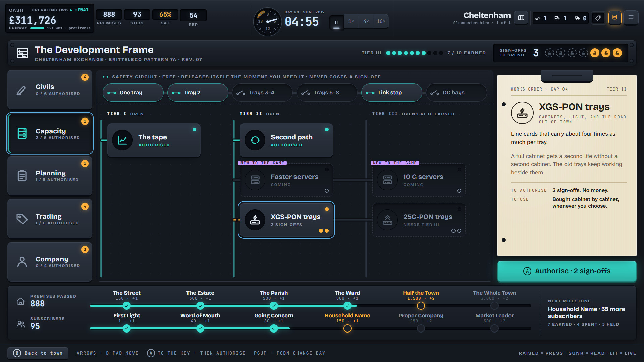Click the premises passed house icon
This screenshot has height=362, width=644.
21,301
